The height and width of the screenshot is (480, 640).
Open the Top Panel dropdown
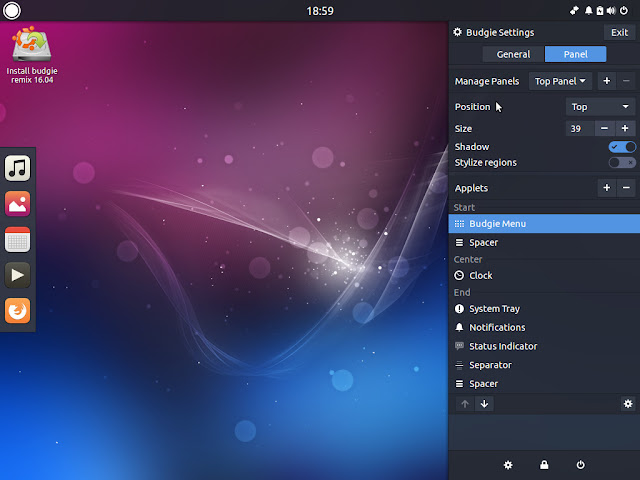pos(560,81)
